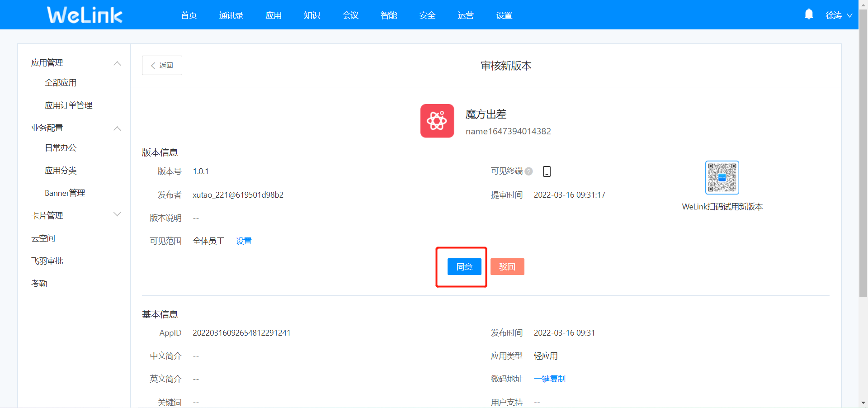Screen dimensions: 868x408
Task: Open the help tooltip icon next to 可见终端
Action: (528, 171)
